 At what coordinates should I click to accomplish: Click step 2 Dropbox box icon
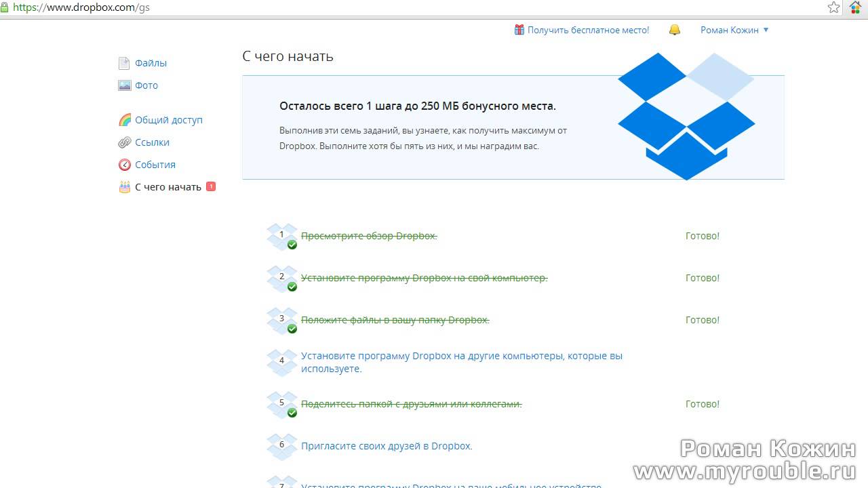[x=282, y=278]
